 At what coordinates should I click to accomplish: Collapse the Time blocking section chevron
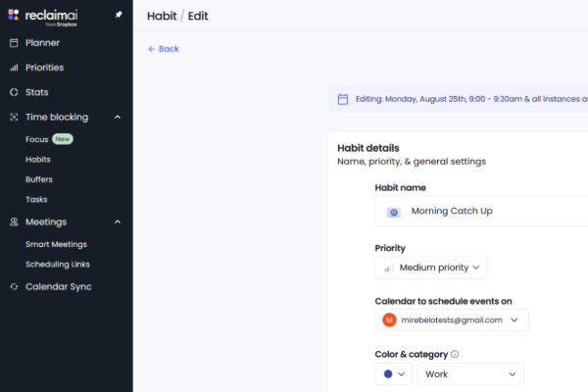coord(118,117)
